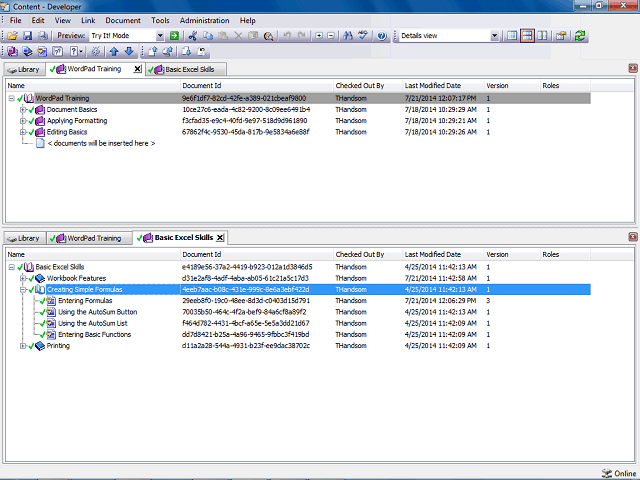
Task: Click the move up blue arrow icon
Action: [x=114, y=51]
